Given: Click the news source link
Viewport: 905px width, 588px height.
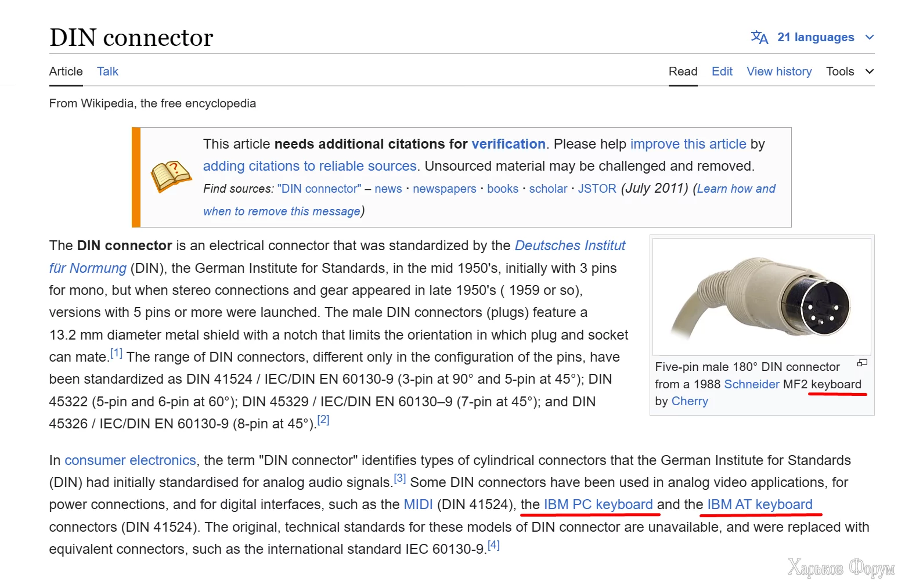Looking at the screenshot, I should click(x=388, y=189).
